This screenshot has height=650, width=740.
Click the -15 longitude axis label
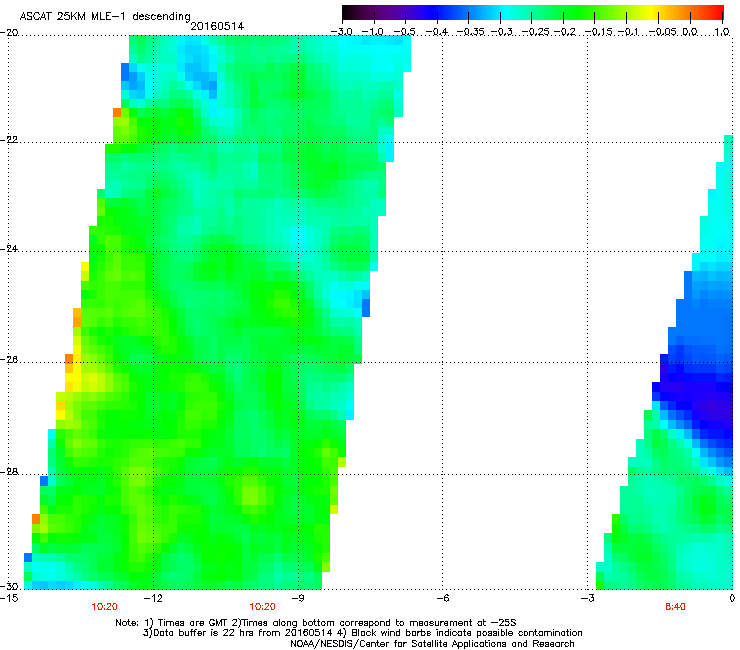point(9,598)
